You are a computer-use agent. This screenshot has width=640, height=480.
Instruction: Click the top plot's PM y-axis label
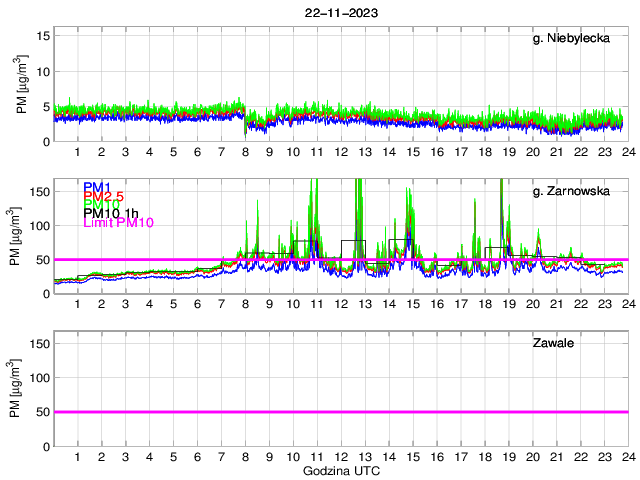(x=23, y=88)
